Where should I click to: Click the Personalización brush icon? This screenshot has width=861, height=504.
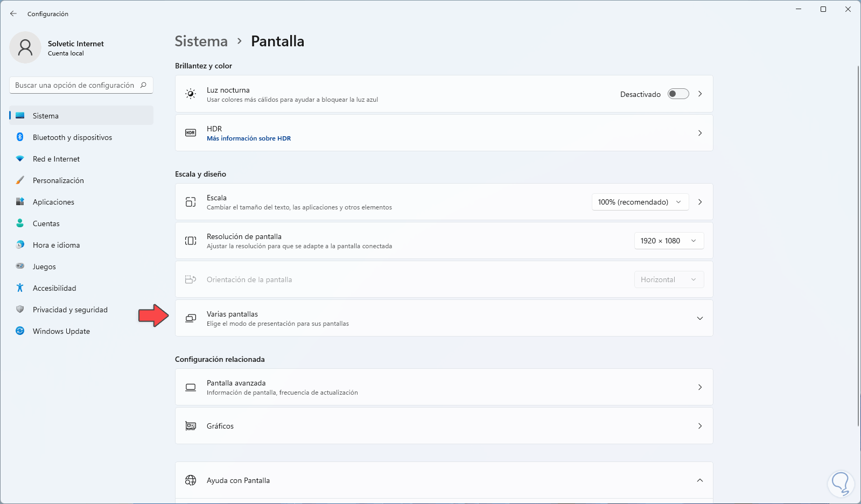click(x=20, y=180)
